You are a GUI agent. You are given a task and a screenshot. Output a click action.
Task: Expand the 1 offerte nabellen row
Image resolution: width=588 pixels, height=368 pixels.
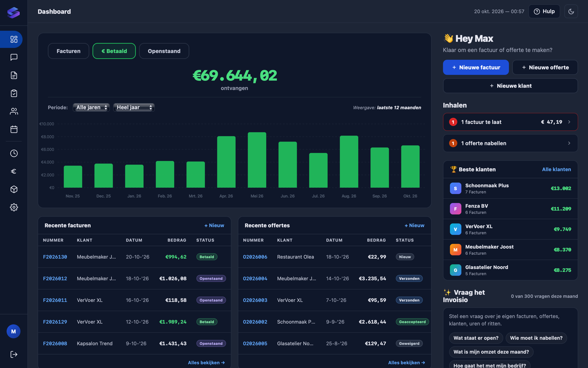(x=510, y=143)
